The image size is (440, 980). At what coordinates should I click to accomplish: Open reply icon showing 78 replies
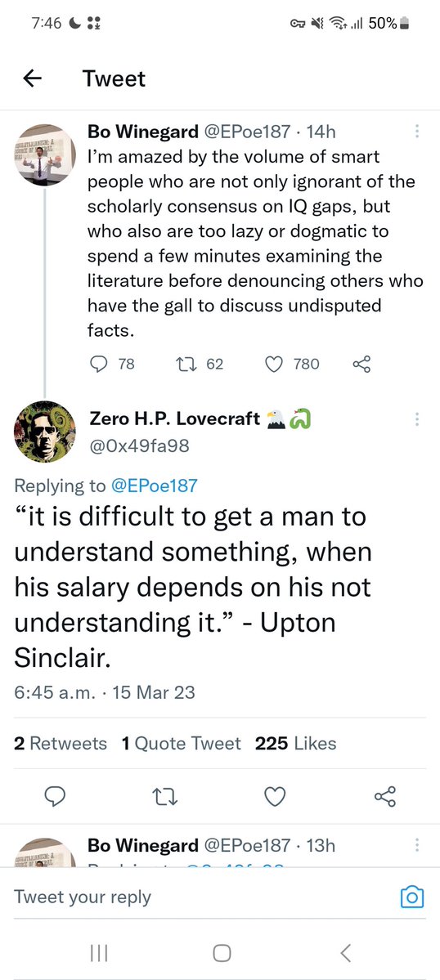click(x=99, y=364)
